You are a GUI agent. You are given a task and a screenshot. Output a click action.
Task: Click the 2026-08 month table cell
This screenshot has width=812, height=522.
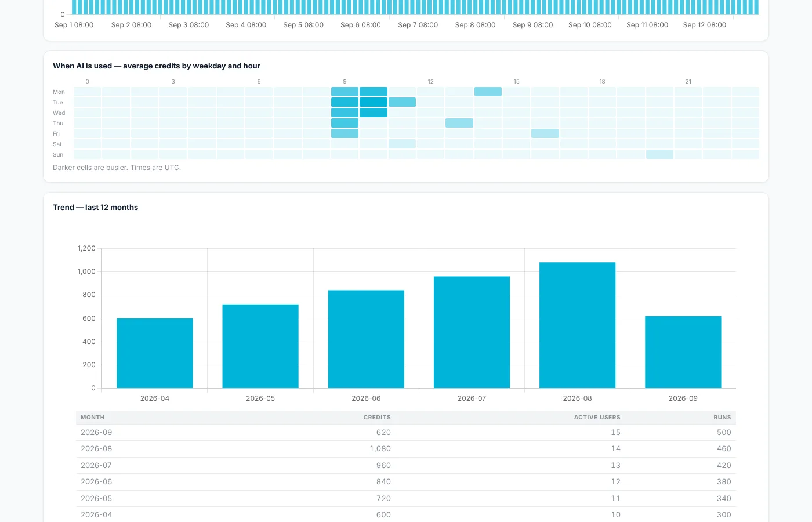(96, 449)
